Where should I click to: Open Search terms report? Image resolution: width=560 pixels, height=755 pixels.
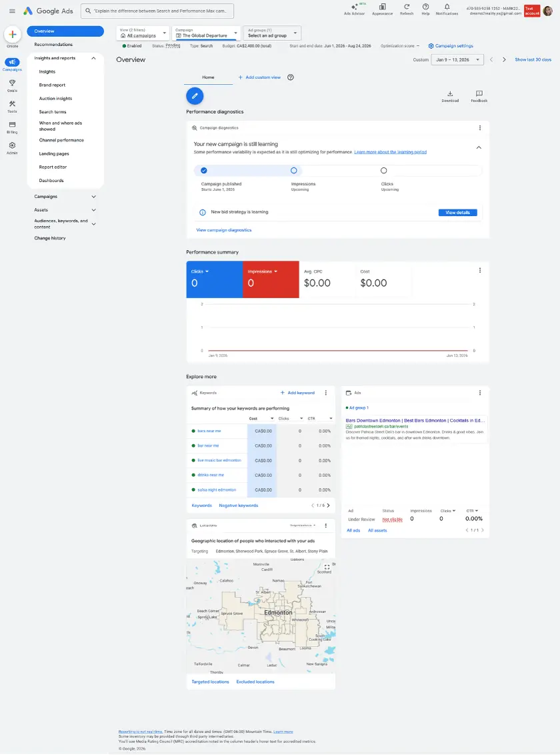click(x=53, y=111)
